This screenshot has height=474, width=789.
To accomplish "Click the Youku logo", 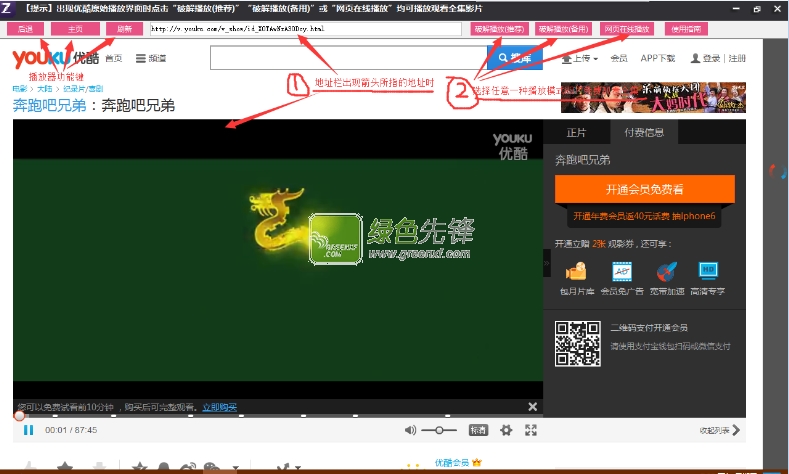I will pos(55,58).
